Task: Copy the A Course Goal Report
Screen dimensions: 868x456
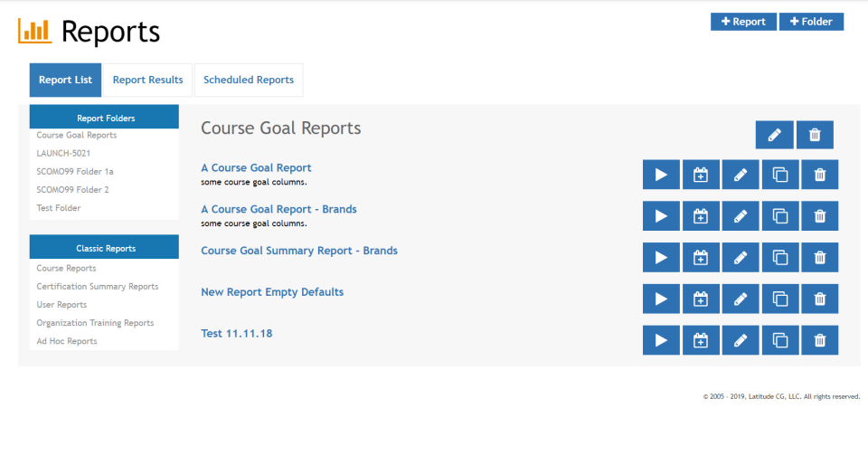Action: coord(780,175)
